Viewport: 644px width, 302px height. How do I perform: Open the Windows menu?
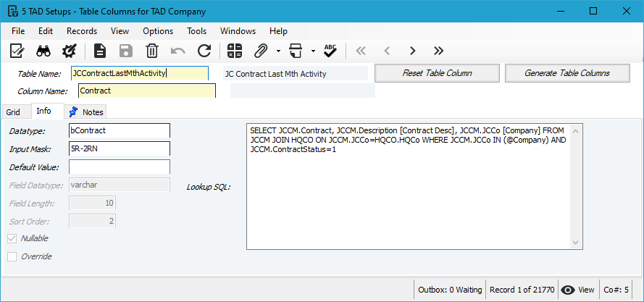tap(238, 31)
